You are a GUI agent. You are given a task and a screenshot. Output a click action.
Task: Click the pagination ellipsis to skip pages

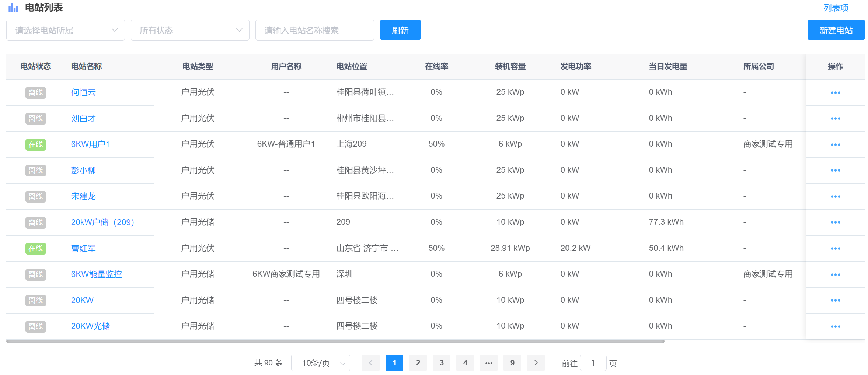pyautogui.click(x=489, y=363)
